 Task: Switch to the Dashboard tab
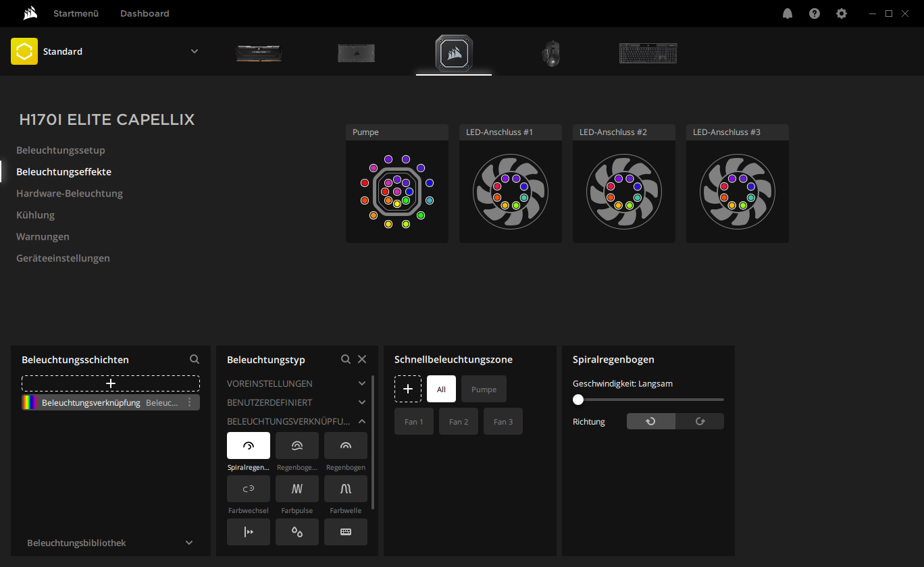pyautogui.click(x=145, y=13)
